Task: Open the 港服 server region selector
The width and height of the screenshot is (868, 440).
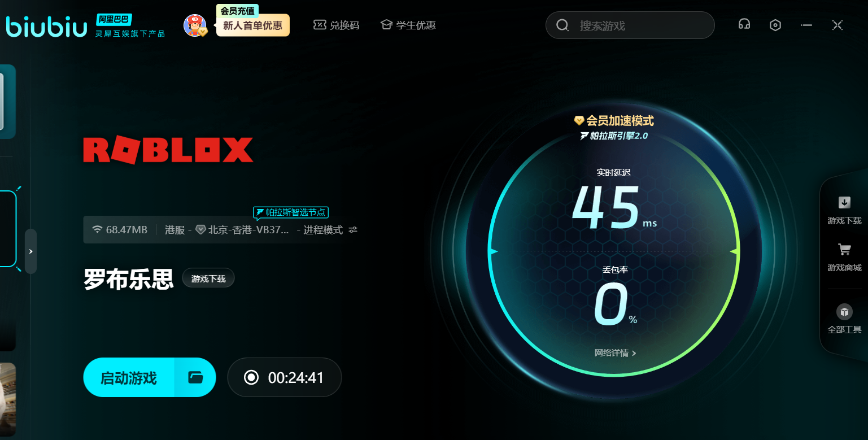Action: [x=175, y=230]
